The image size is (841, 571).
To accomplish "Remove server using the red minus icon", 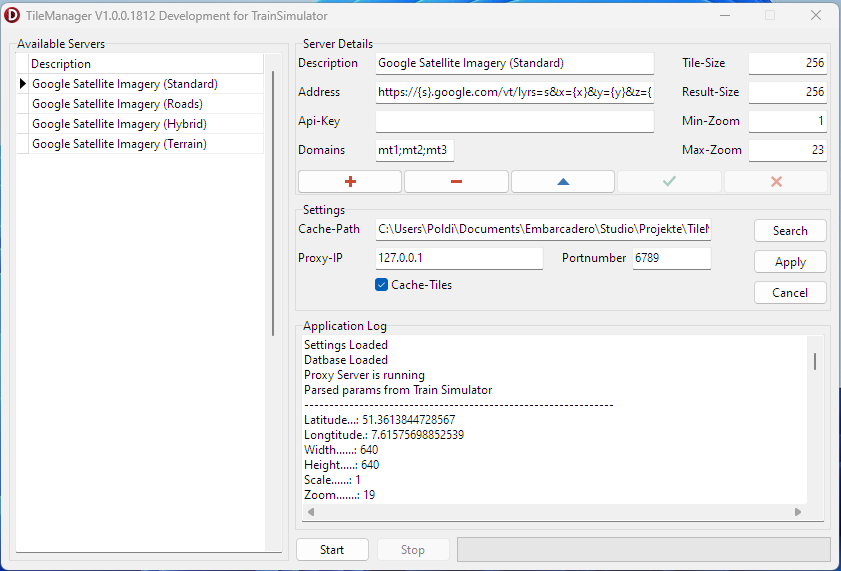I will point(456,182).
